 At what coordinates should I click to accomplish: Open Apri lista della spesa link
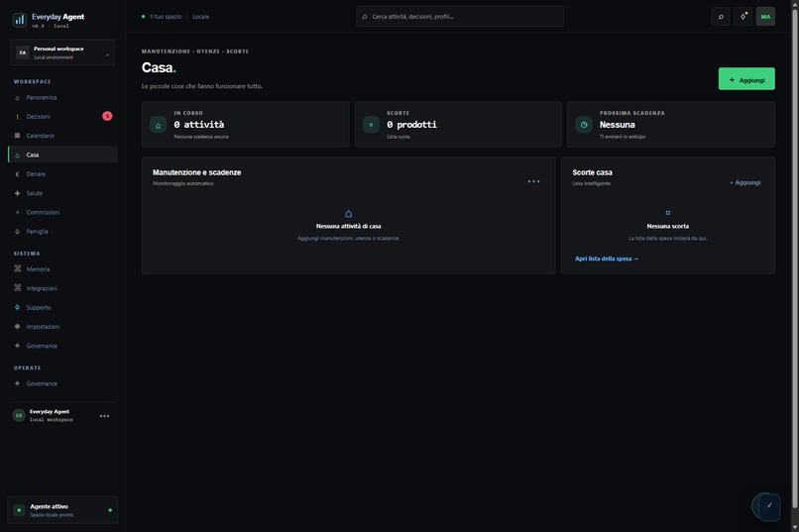(607, 259)
